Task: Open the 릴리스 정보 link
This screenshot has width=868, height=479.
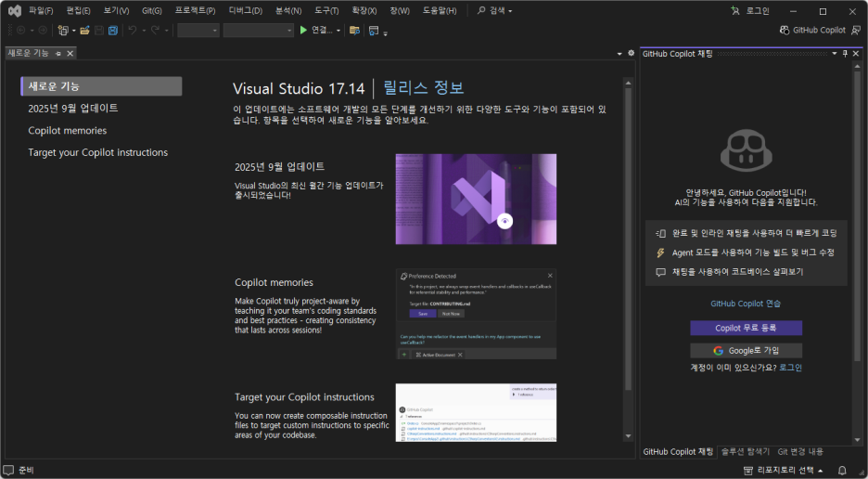Action: pos(424,87)
